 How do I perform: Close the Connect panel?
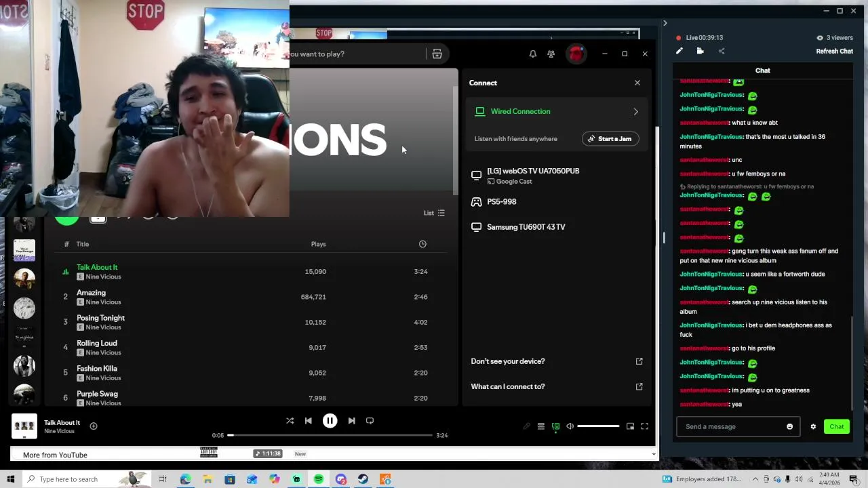coord(637,83)
